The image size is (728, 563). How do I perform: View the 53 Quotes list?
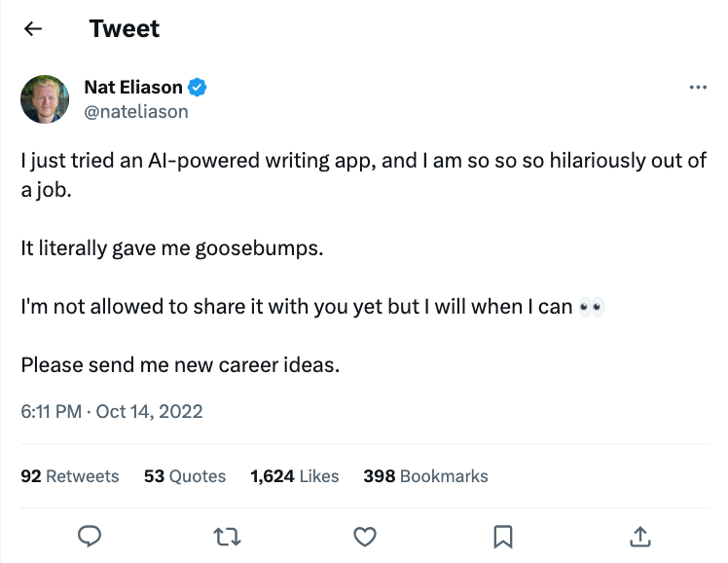pyautogui.click(x=185, y=476)
